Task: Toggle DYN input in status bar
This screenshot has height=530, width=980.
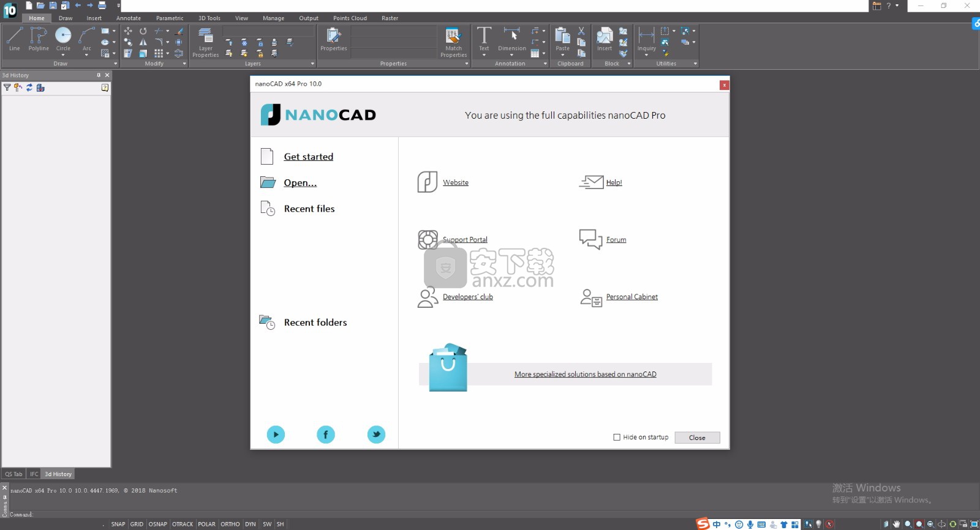Action: (251, 524)
